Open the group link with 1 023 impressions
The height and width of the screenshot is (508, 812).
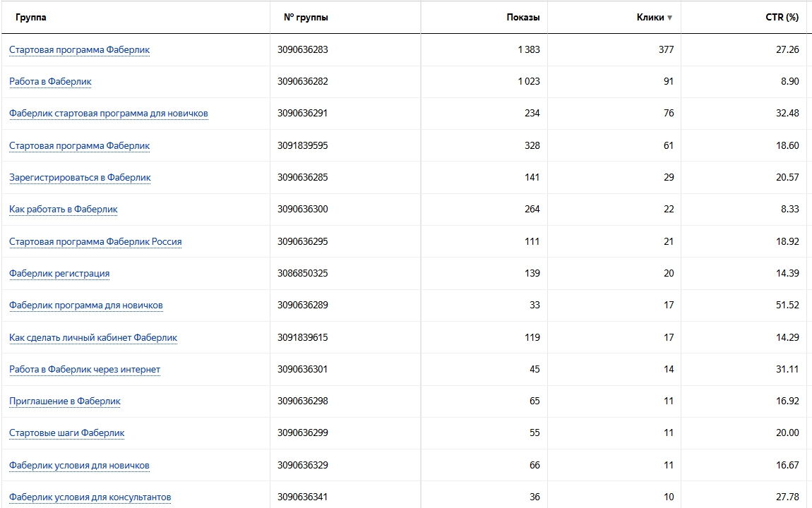[x=50, y=82]
